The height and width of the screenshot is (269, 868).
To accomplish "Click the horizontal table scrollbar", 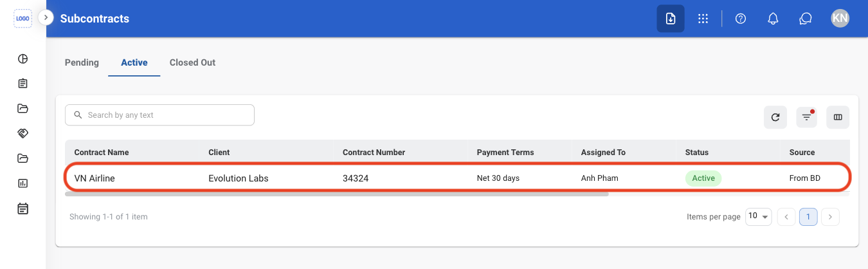I will (337, 194).
